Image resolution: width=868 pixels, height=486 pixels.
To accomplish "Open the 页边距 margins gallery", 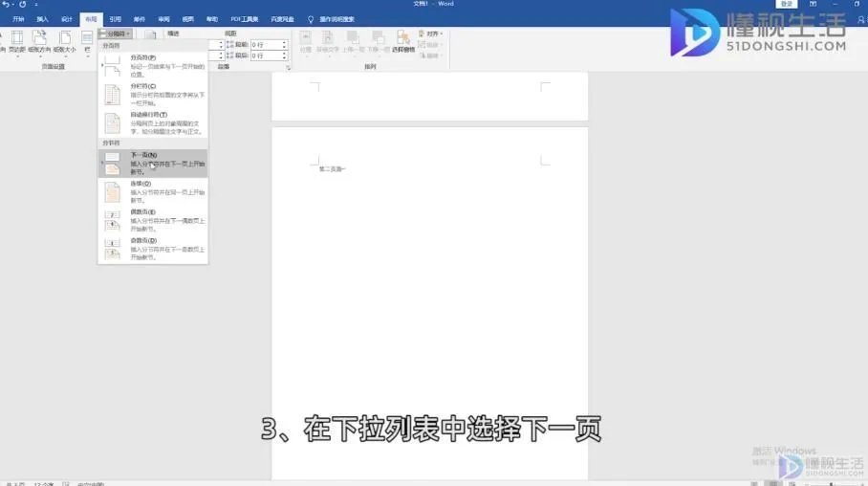I will tap(17, 42).
